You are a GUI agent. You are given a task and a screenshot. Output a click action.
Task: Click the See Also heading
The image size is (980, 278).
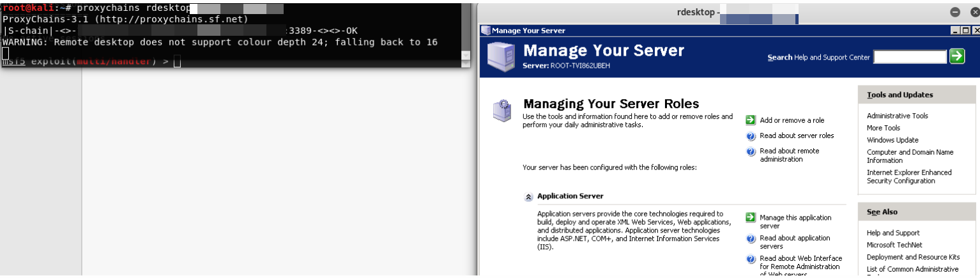click(882, 212)
